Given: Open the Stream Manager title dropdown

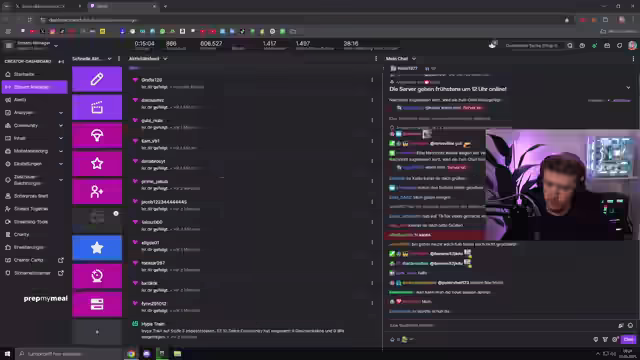Looking at the screenshot, I should tap(56, 46).
